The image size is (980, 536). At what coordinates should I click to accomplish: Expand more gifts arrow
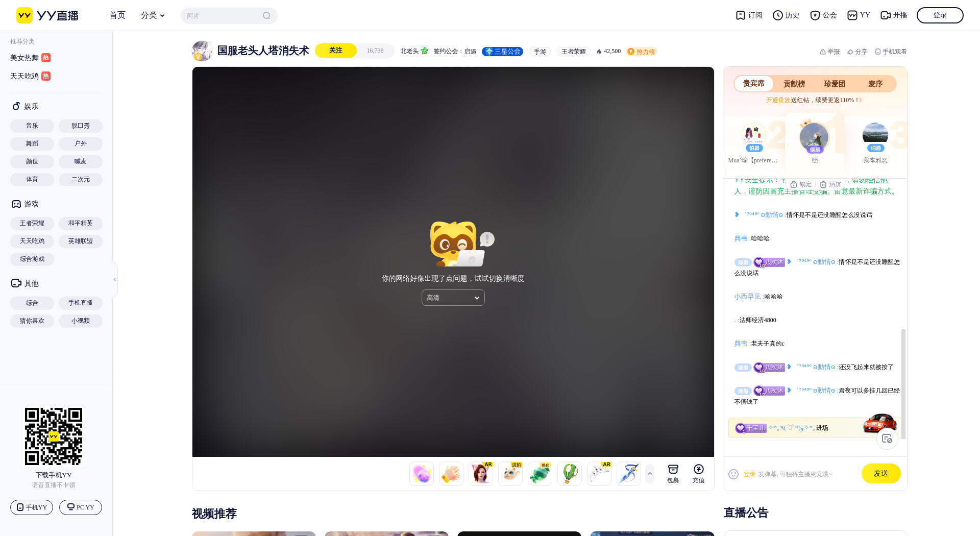pyautogui.click(x=650, y=474)
